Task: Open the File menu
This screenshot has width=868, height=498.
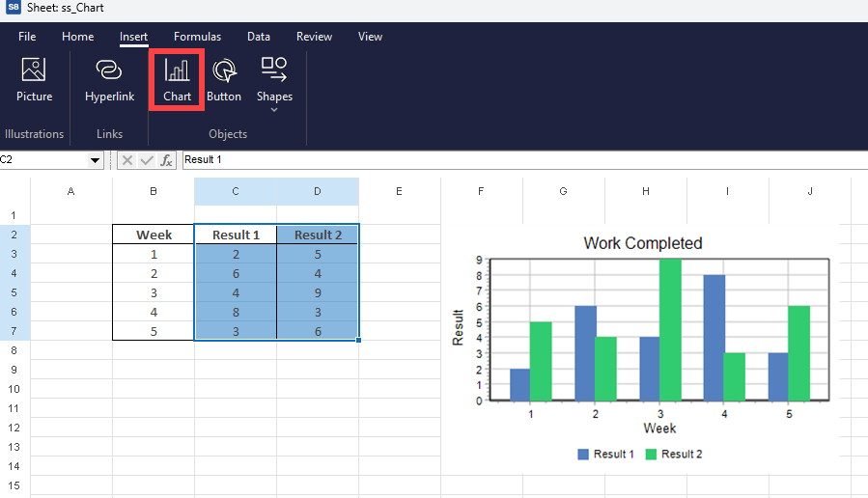Action: pyautogui.click(x=27, y=37)
